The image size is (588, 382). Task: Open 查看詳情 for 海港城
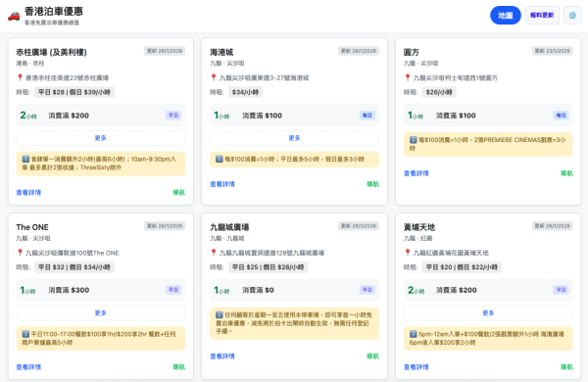click(222, 184)
